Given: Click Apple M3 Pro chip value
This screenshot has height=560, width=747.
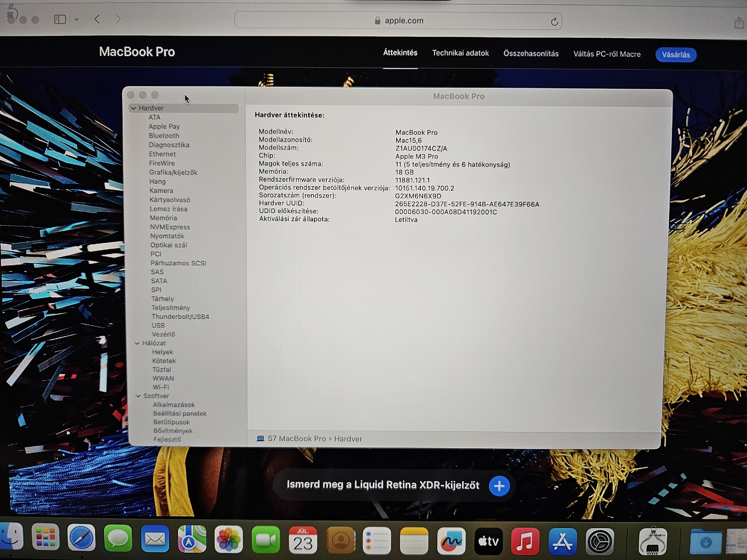Looking at the screenshot, I should click(x=417, y=156).
